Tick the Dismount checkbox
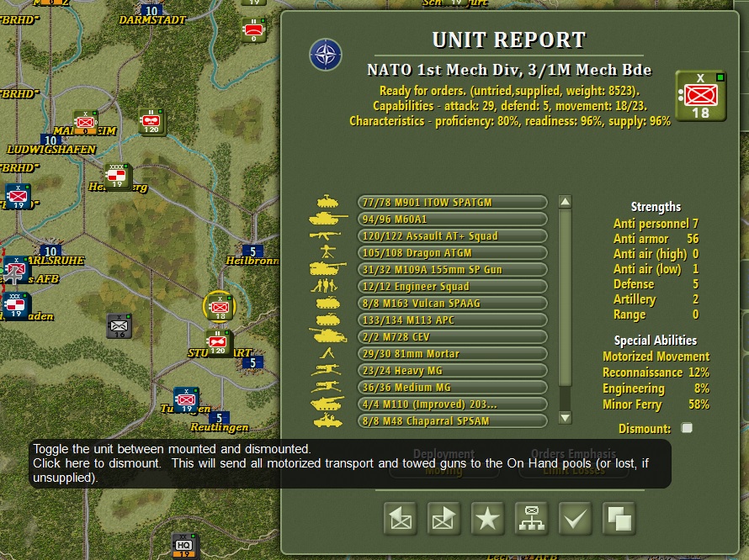 coord(687,428)
